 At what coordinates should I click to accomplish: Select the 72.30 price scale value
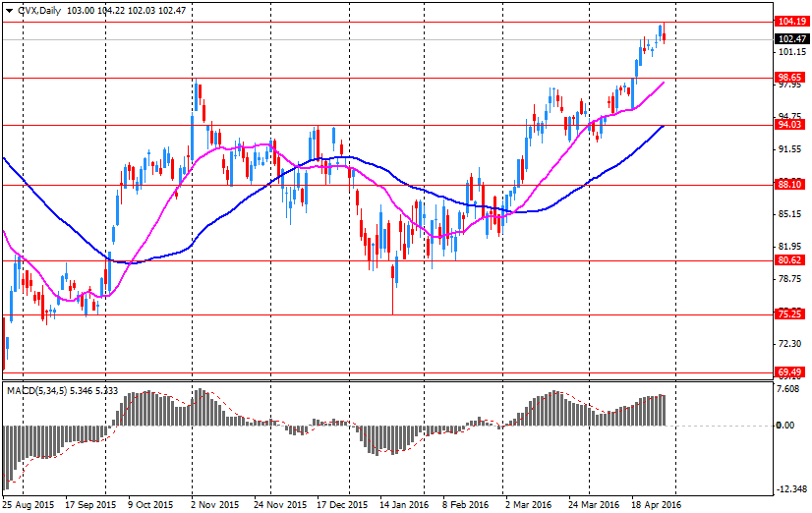click(x=791, y=344)
